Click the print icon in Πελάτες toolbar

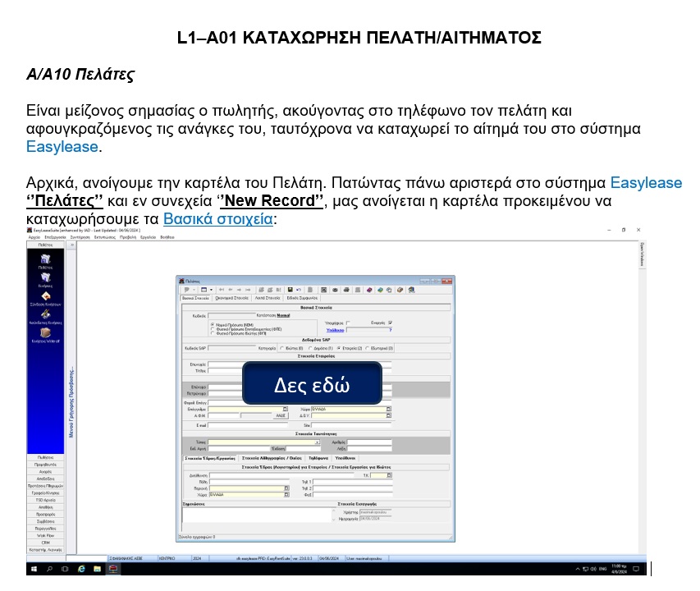(x=345, y=290)
